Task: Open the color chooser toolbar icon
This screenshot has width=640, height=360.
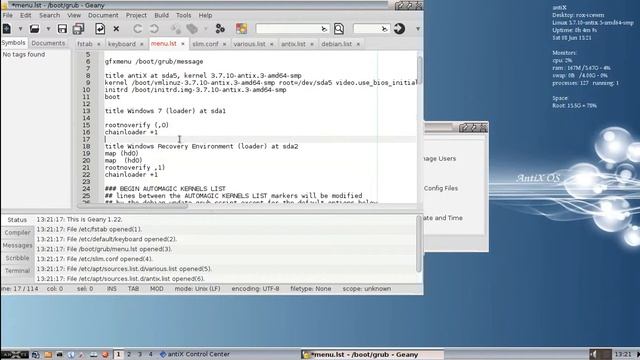Action: (242, 28)
